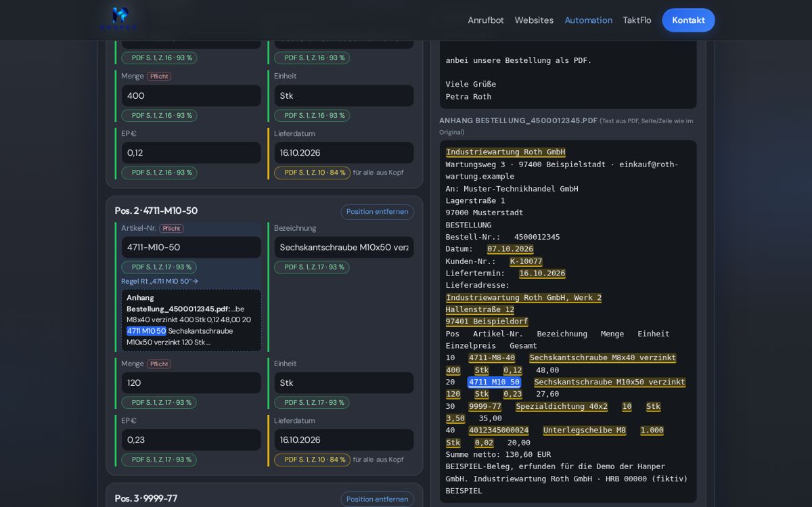The height and width of the screenshot is (507, 812).
Task: Click highlighted quantity 120 in PDF text
Action: tap(453, 394)
